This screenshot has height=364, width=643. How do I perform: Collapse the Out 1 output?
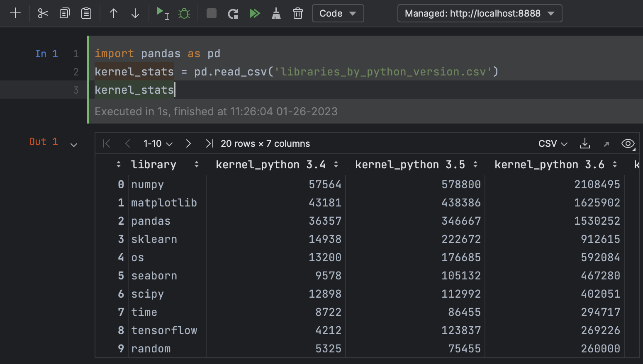[74, 145]
